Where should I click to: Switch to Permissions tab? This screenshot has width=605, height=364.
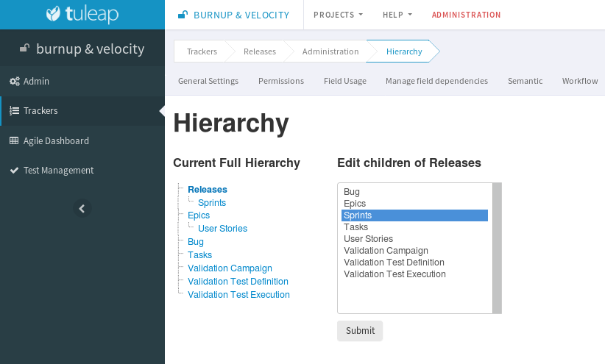pos(281,81)
